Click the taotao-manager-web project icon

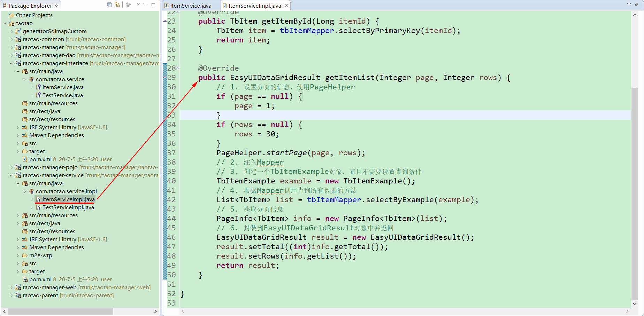tap(18, 287)
